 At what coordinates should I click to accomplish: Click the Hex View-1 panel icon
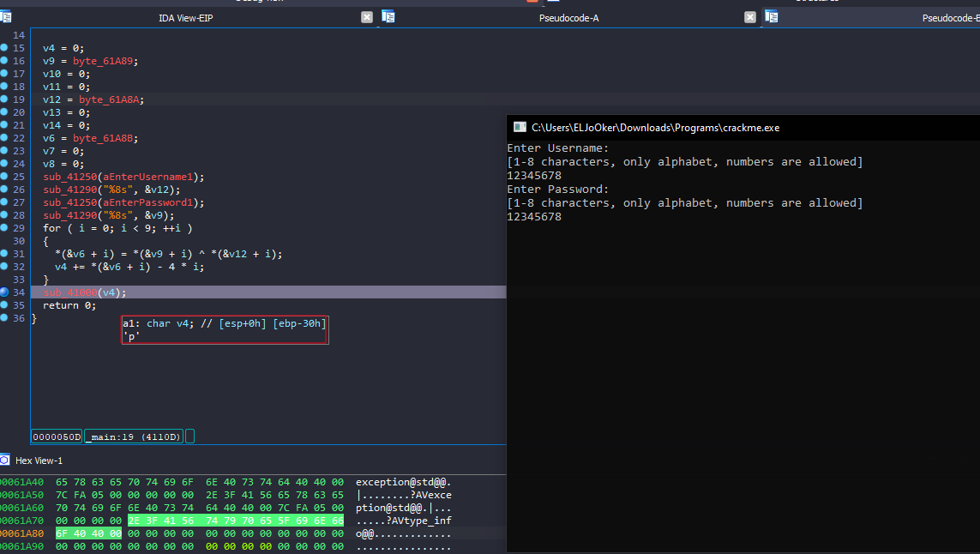[5, 461]
